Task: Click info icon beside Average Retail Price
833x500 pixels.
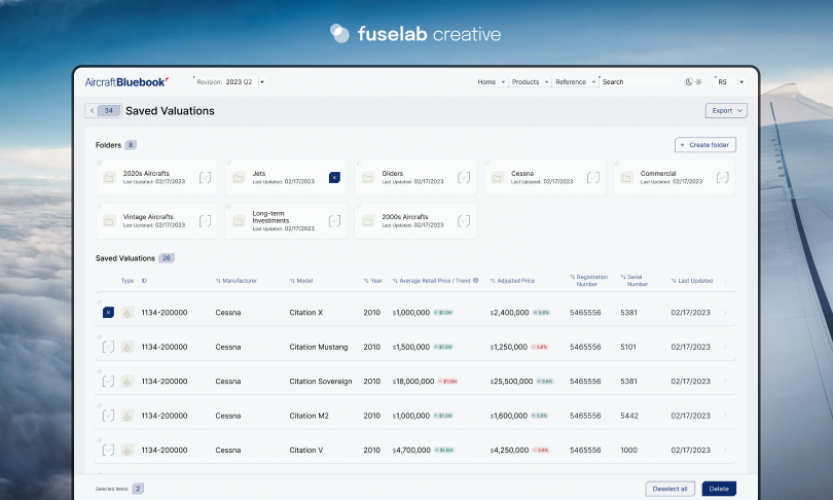Action: click(475, 281)
